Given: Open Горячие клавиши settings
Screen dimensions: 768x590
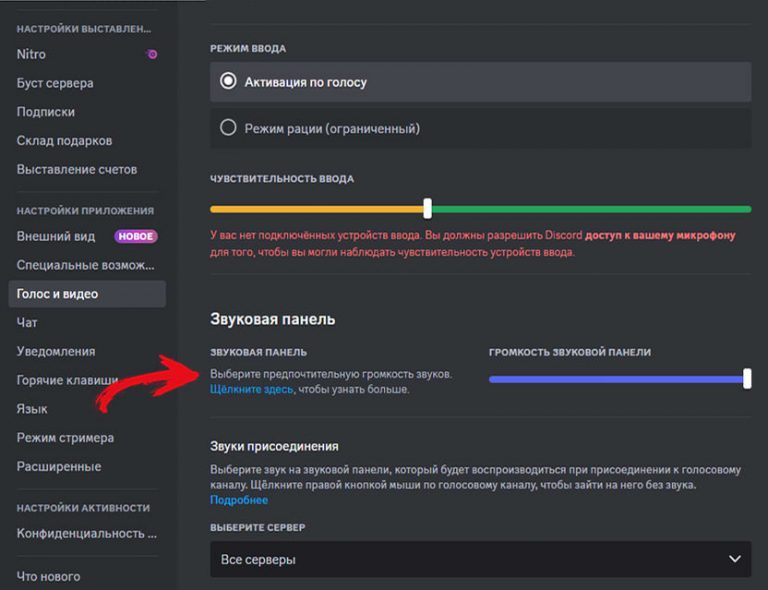Looking at the screenshot, I should (67, 380).
